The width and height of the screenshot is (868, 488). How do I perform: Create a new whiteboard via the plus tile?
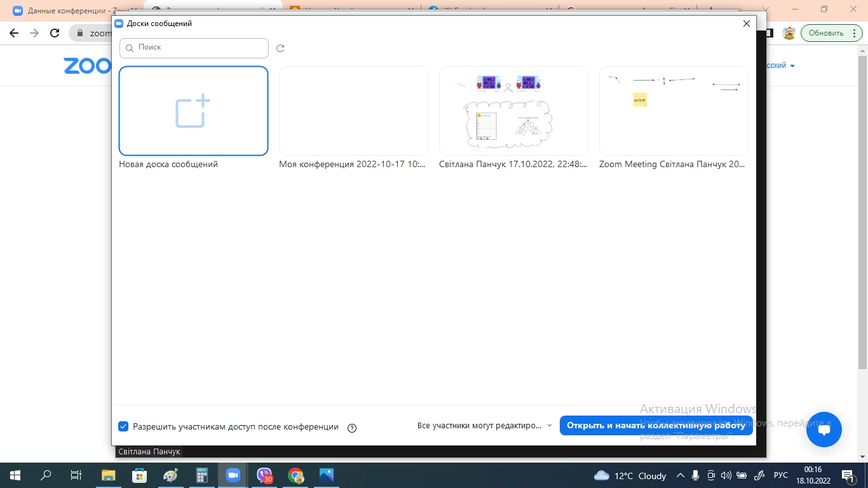coord(193,111)
